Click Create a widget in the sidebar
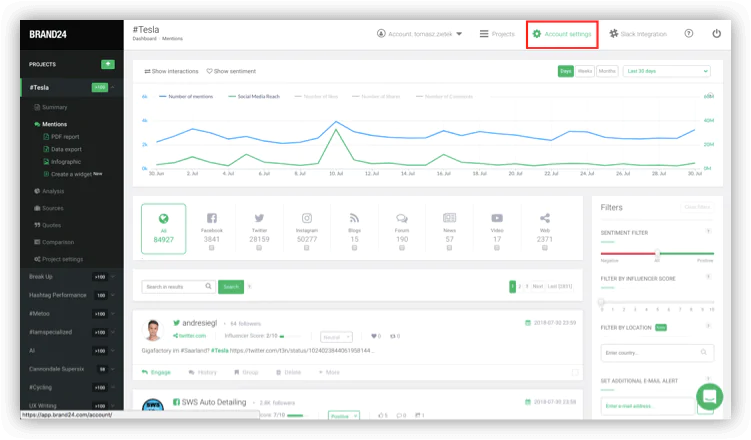The height and width of the screenshot is (440, 751). (x=73, y=174)
